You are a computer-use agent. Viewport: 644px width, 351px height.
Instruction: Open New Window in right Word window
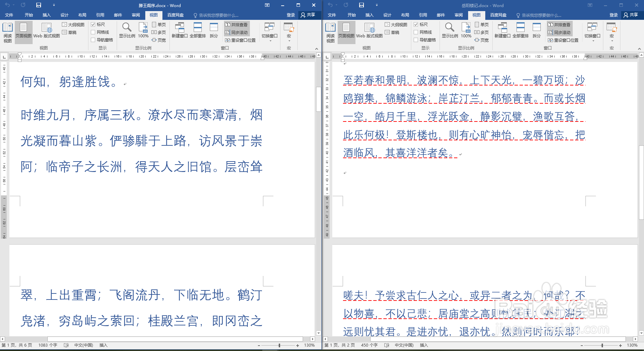tap(502, 30)
